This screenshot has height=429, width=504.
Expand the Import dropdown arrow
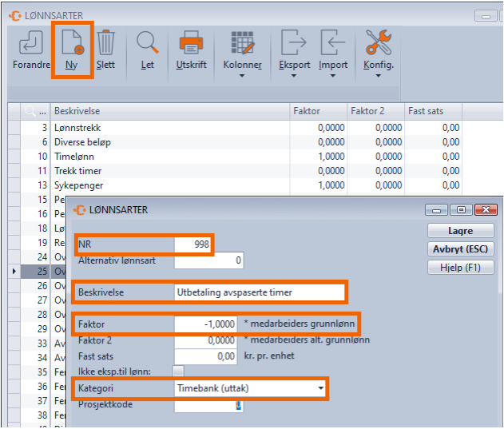[333, 76]
